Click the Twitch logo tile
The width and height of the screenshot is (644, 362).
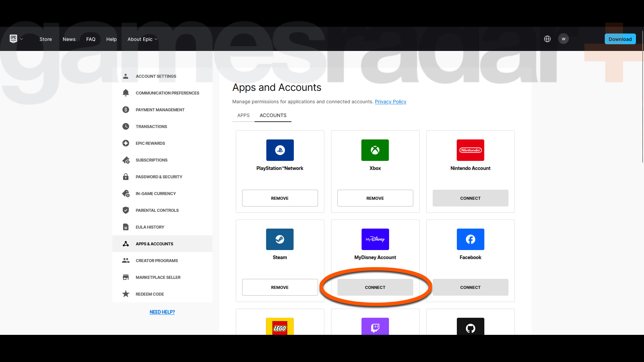coord(375,326)
